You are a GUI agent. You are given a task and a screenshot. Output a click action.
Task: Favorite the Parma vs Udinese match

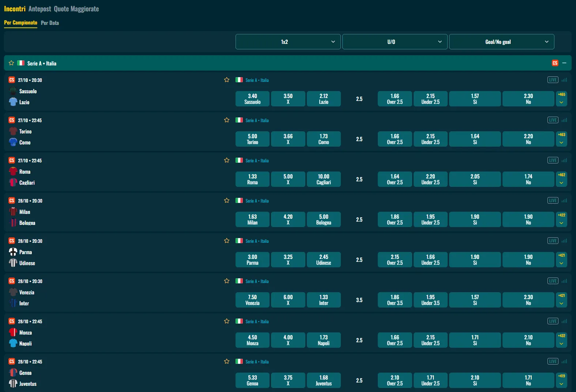click(x=227, y=241)
